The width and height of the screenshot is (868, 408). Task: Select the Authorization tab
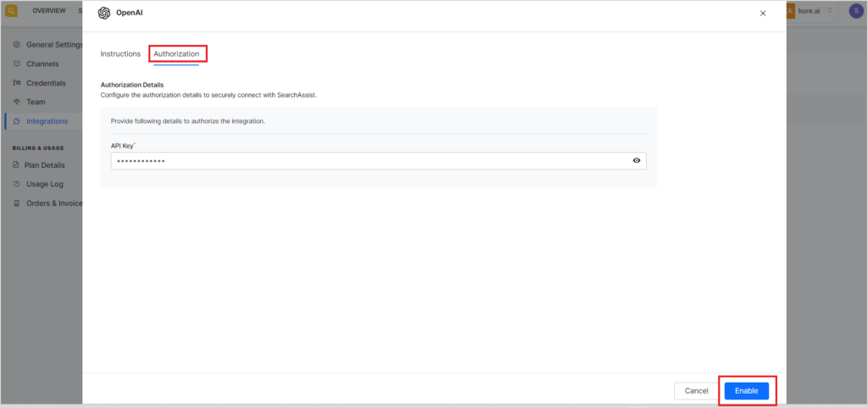pyautogui.click(x=176, y=53)
